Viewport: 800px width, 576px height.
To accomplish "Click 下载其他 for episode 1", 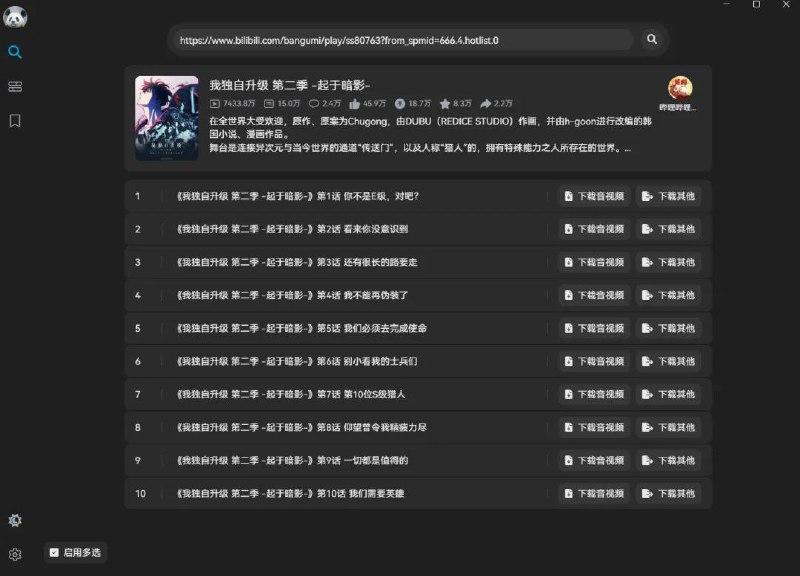I will (668, 196).
